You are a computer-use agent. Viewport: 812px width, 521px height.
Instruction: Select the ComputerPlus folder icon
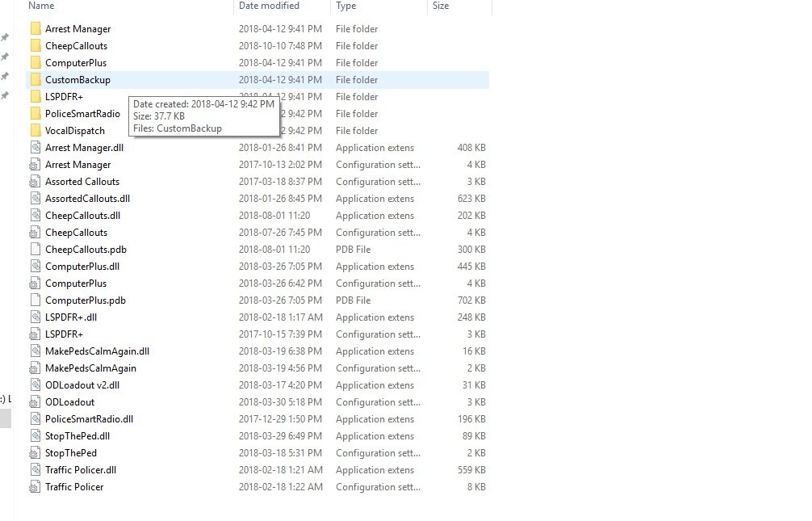(36, 63)
